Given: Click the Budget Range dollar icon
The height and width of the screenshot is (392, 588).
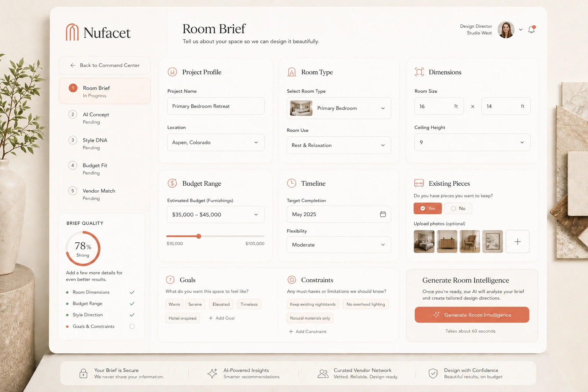Looking at the screenshot, I should tap(172, 183).
